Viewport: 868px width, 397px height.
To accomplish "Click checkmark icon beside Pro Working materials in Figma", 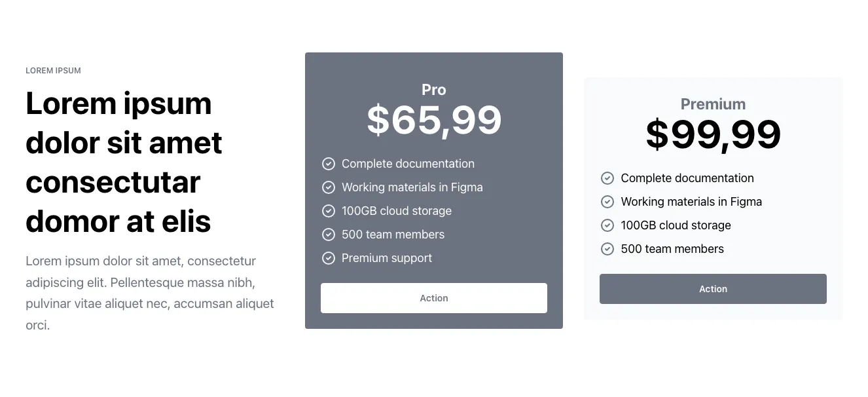I will 329,187.
